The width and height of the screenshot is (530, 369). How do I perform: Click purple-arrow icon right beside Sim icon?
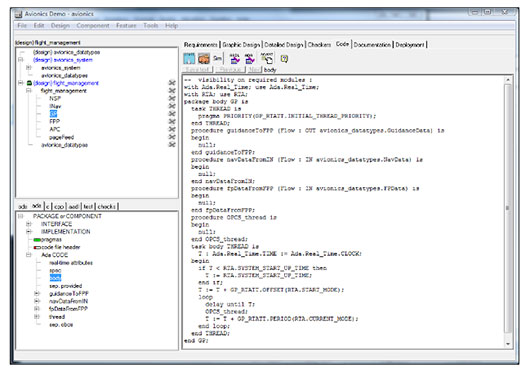235,58
